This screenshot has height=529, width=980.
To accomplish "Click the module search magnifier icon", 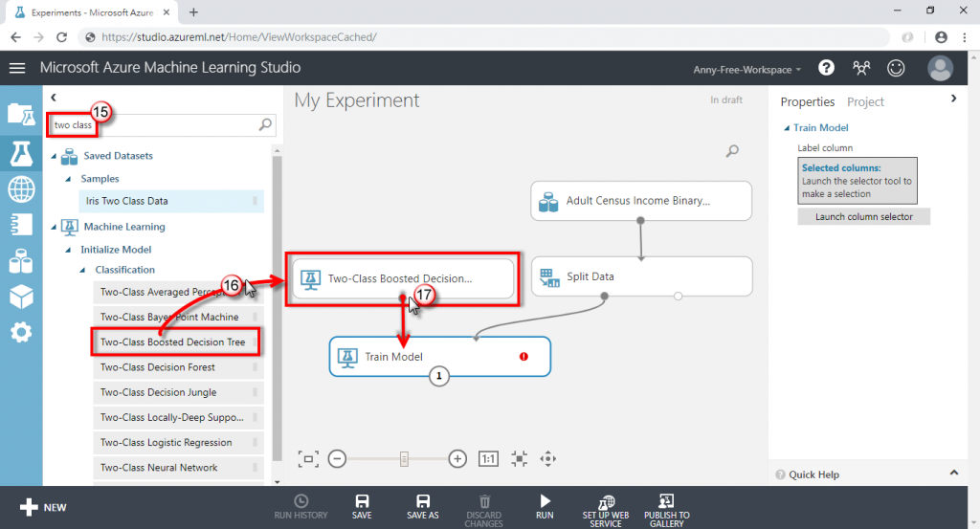I will point(266,124).
